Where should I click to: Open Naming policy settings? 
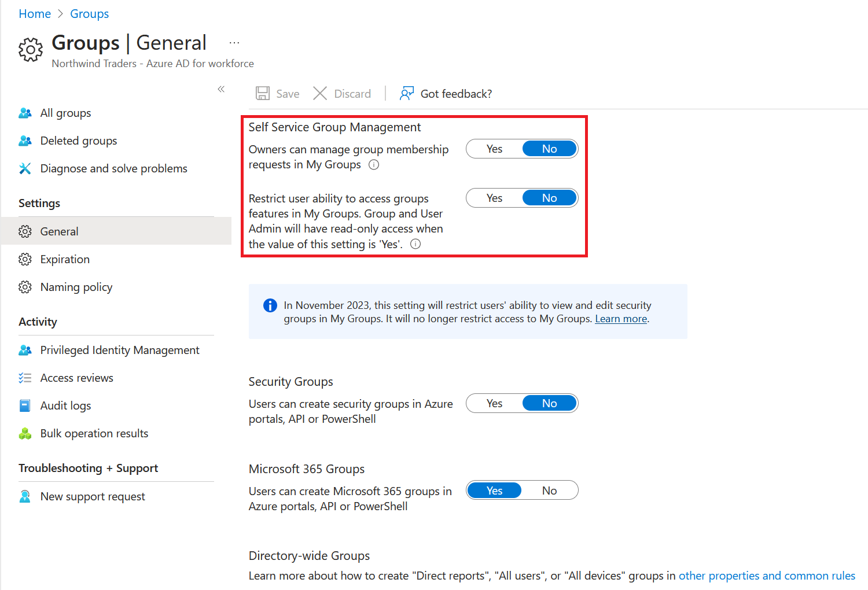pyautogui.click(x=76, y=287)
